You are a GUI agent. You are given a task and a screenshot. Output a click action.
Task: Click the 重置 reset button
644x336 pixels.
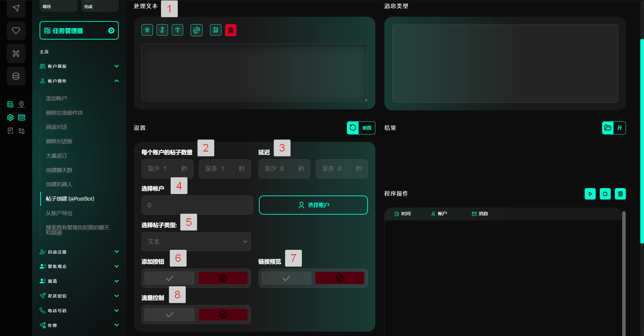click(361, 128)
